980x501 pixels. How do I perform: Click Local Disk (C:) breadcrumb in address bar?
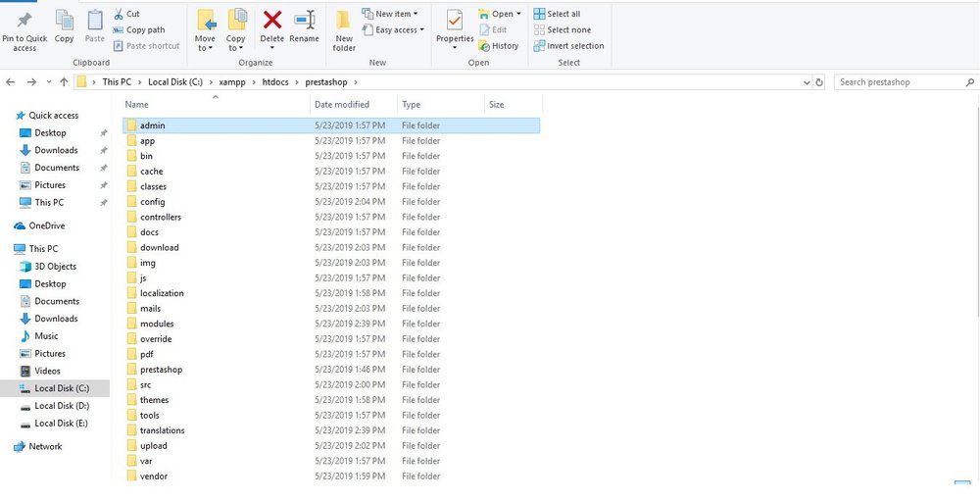click(x=175, y=82)
